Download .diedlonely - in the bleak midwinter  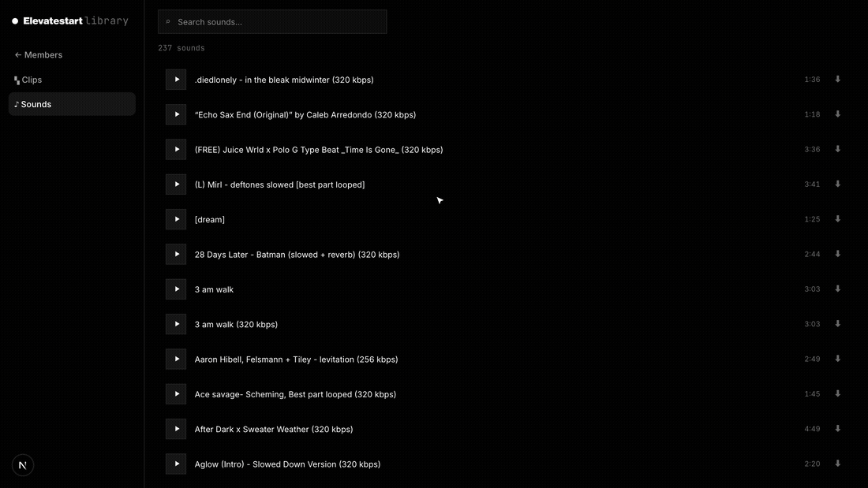click(x=837, y=79)
